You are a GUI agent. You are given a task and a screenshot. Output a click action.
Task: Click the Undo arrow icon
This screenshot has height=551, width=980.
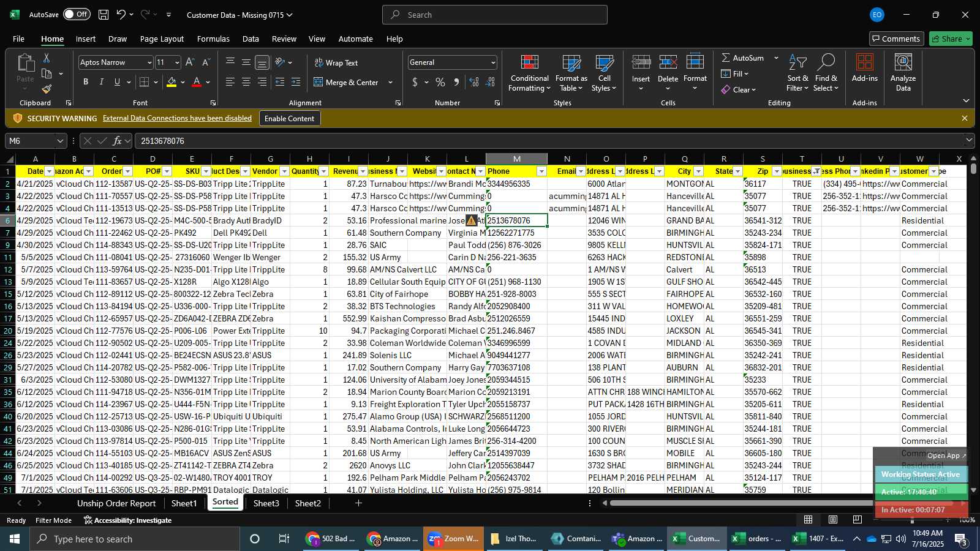[121, 15]
